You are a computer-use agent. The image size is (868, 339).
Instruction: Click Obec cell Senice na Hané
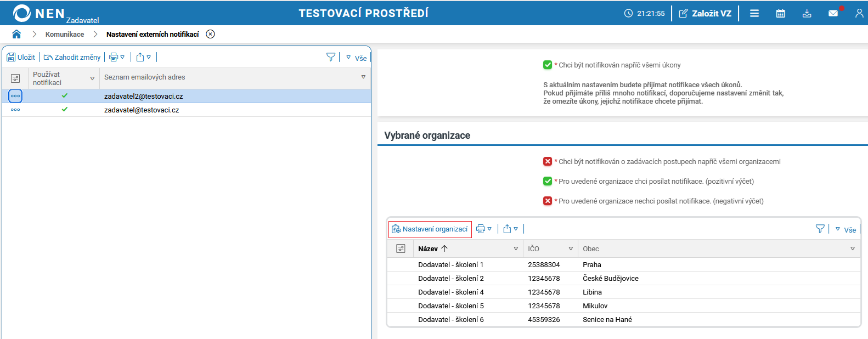(x=607, y=319)
